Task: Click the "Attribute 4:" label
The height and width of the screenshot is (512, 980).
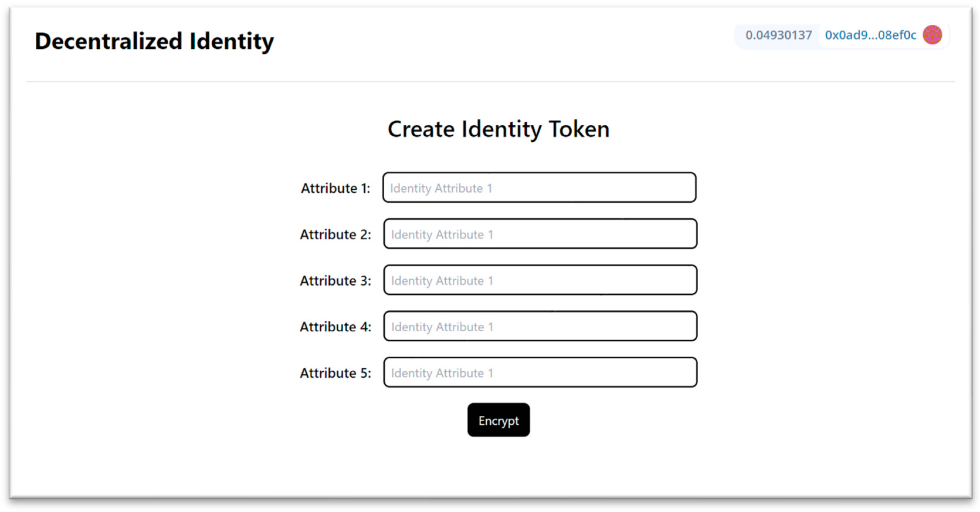Action: tap(336, 327)
